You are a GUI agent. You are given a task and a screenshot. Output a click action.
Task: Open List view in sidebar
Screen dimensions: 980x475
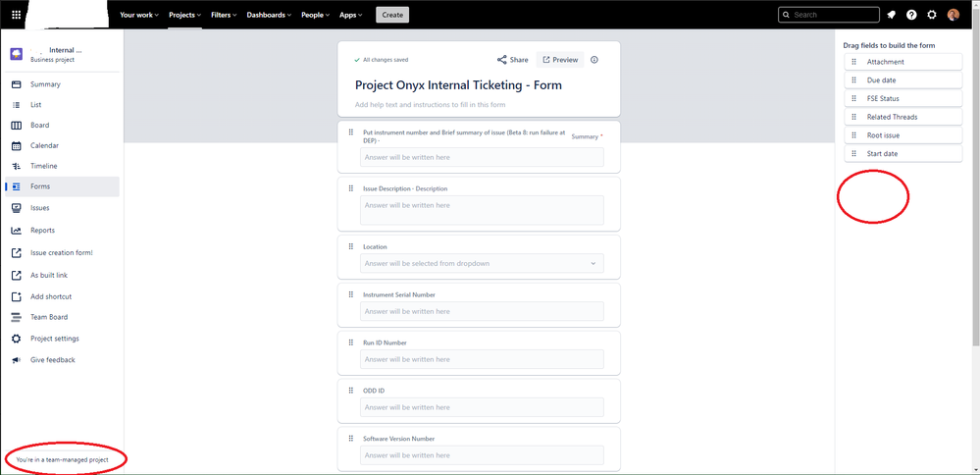point(62,105)
